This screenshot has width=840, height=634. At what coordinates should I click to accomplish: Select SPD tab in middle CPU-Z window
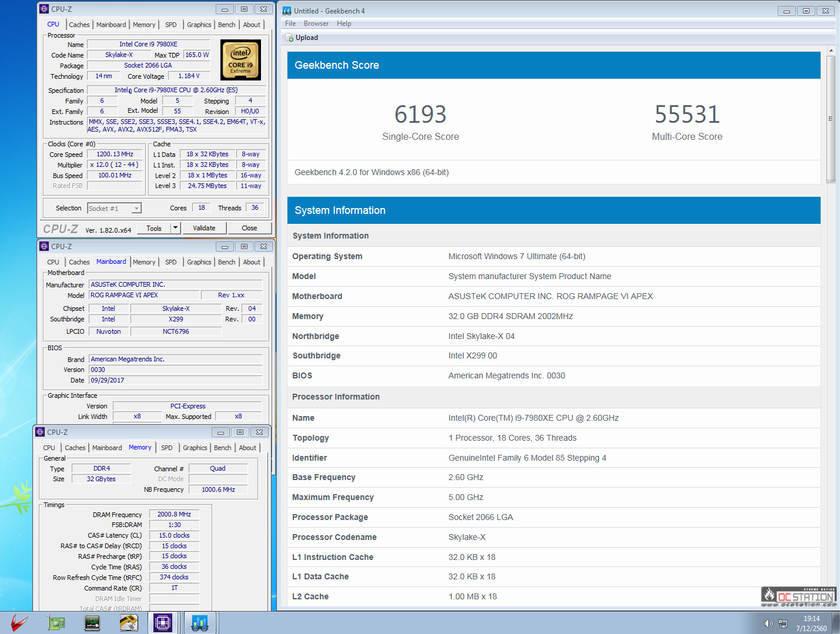point(171,262)
